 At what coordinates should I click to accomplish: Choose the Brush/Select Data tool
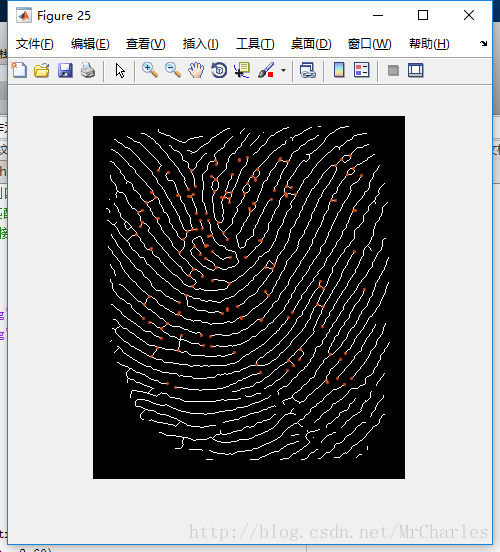[266, 70]
